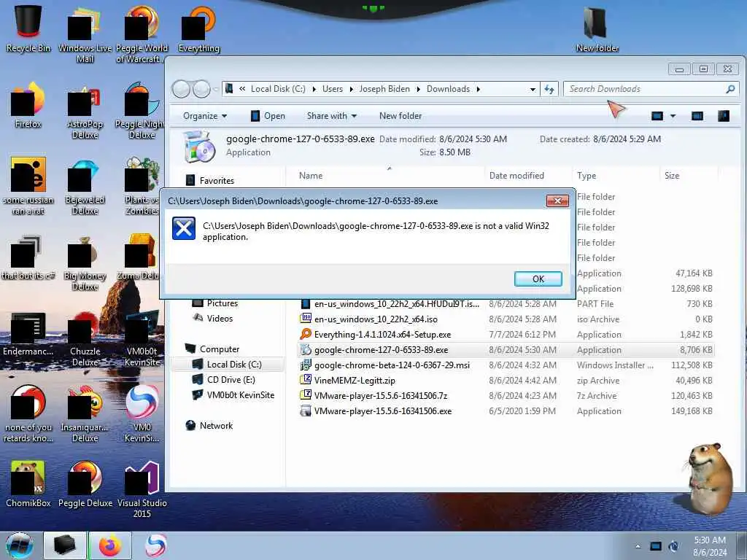Screen dimensions: 747x560
Task: Select Favorites in navigation pane
Action: (x=209, y=181)
